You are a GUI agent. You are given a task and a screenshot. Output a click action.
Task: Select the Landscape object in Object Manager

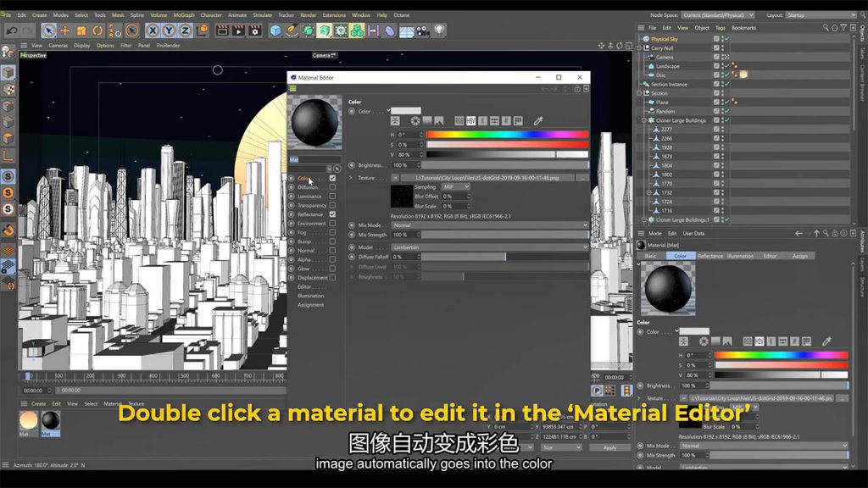click(668, 66)
